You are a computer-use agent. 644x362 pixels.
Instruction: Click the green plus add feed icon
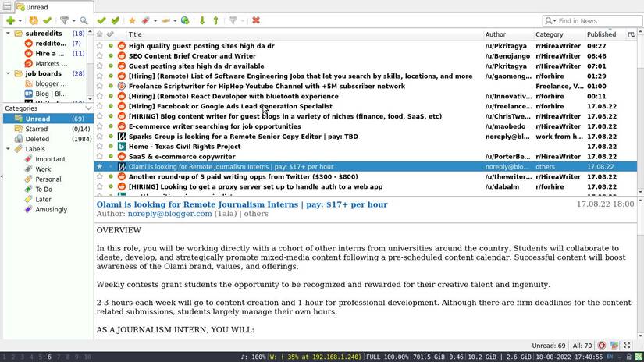11,20
